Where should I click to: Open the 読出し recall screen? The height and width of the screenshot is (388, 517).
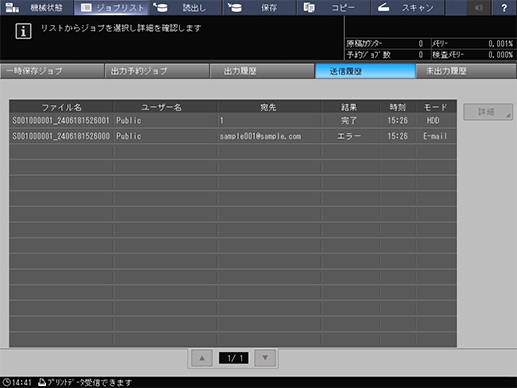pos(185,7)
